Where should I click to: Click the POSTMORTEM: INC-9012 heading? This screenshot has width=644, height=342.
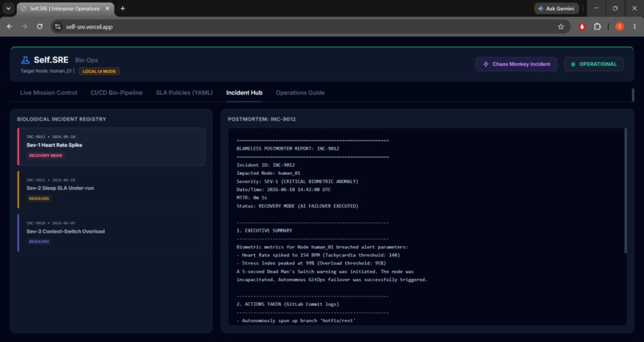coord(261,119)
